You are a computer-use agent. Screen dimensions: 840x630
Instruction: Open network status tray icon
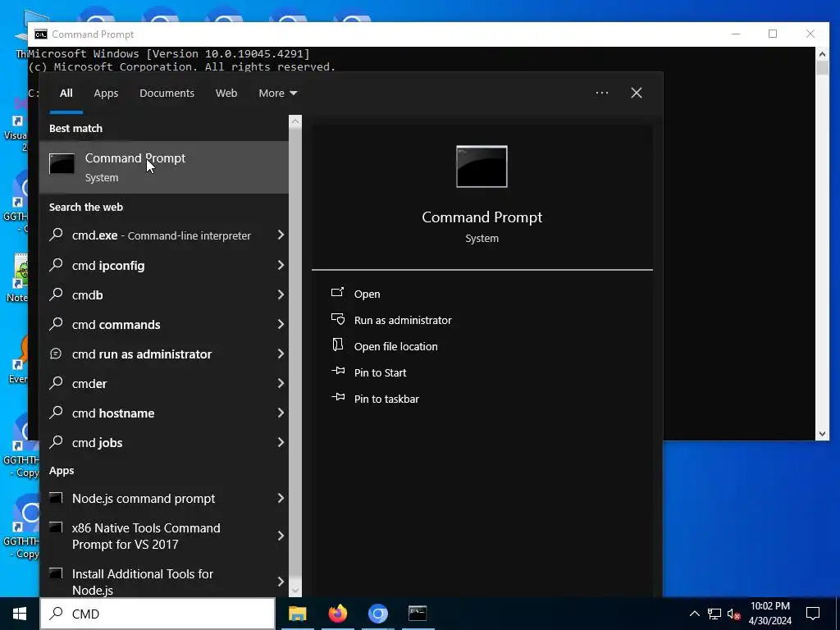(x=714, y=614)
